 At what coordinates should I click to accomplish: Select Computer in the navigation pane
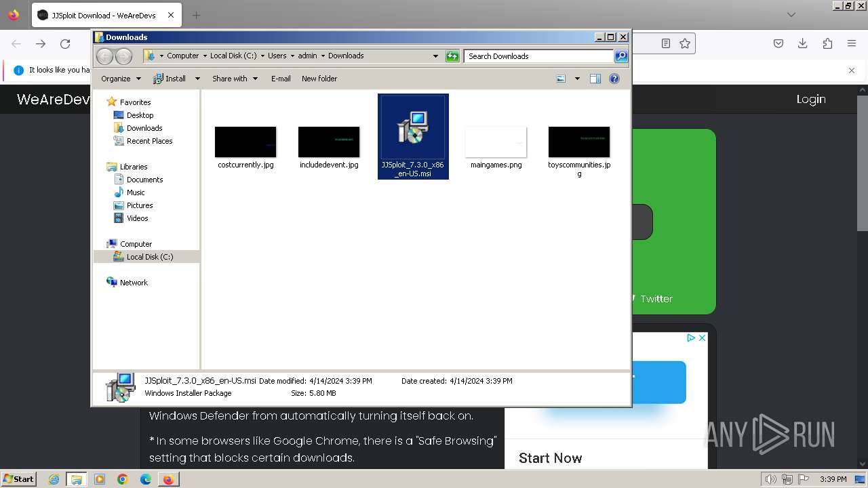click(x=136, y=244)
